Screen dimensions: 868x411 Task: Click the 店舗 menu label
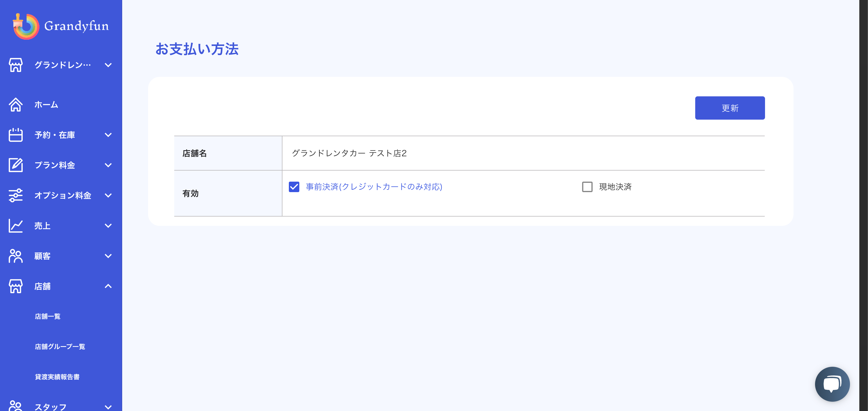click(42, 287)
